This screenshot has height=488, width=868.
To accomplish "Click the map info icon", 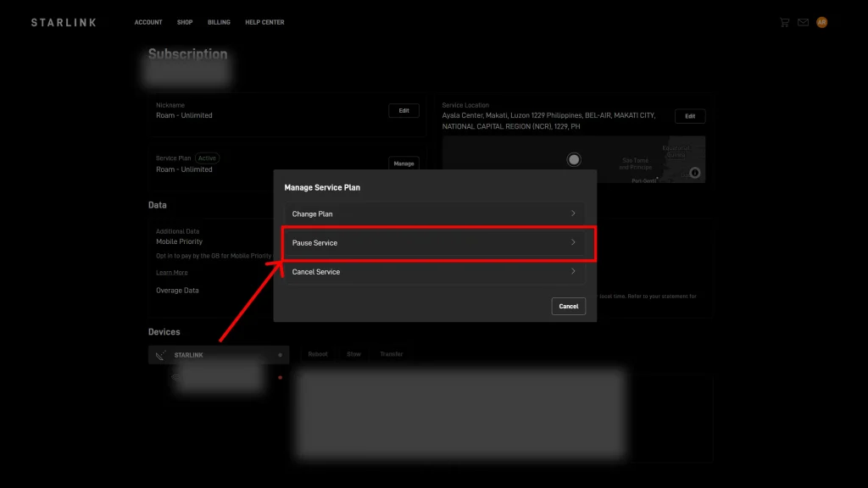I will click(x=695, y=173).
